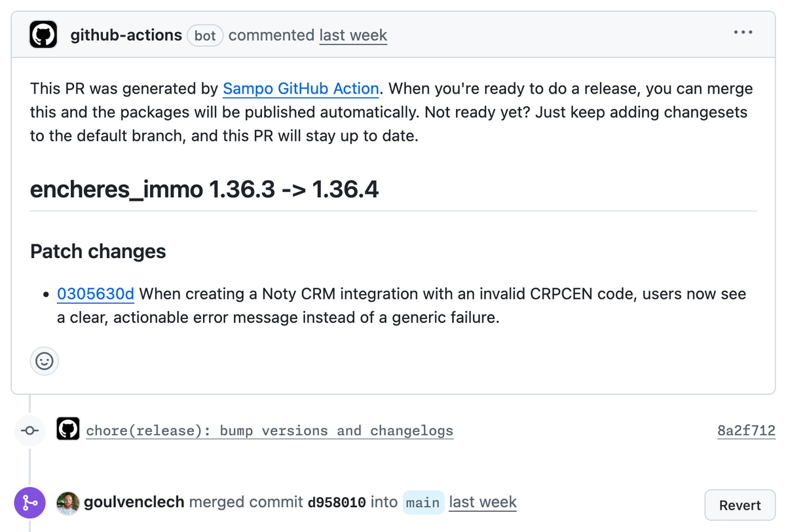Click the octocat icon in the comment header
Image resolution: width=786 pixels, height=532 pixels.
tap(43, 34)
